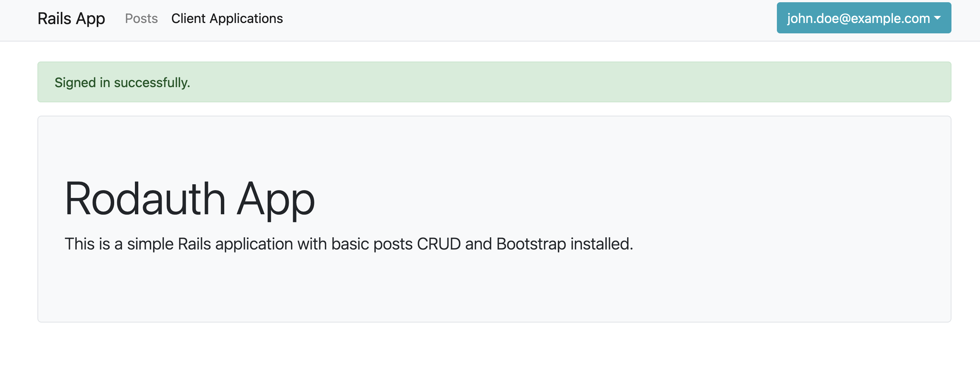
Task: Click the description paragraph about posts CRUD
Action: pos(348,244)
